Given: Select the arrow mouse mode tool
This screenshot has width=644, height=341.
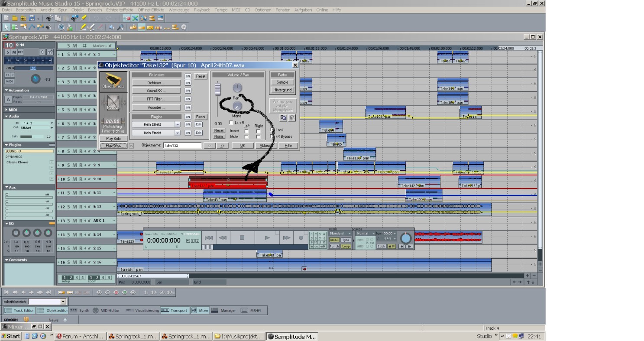Looking at the screenshot, I should 6,27.
